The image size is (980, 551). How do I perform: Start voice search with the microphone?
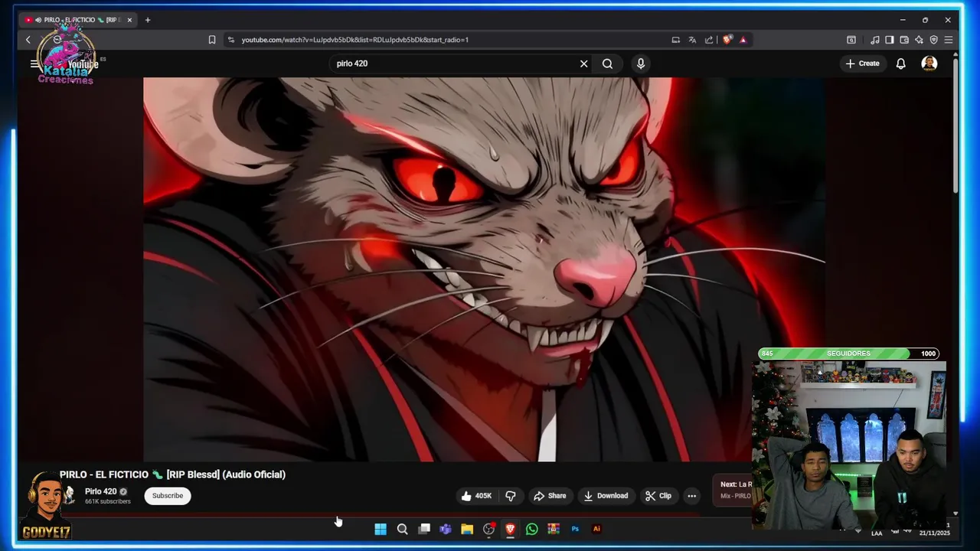pyautogui.click(x=641, y=64)
